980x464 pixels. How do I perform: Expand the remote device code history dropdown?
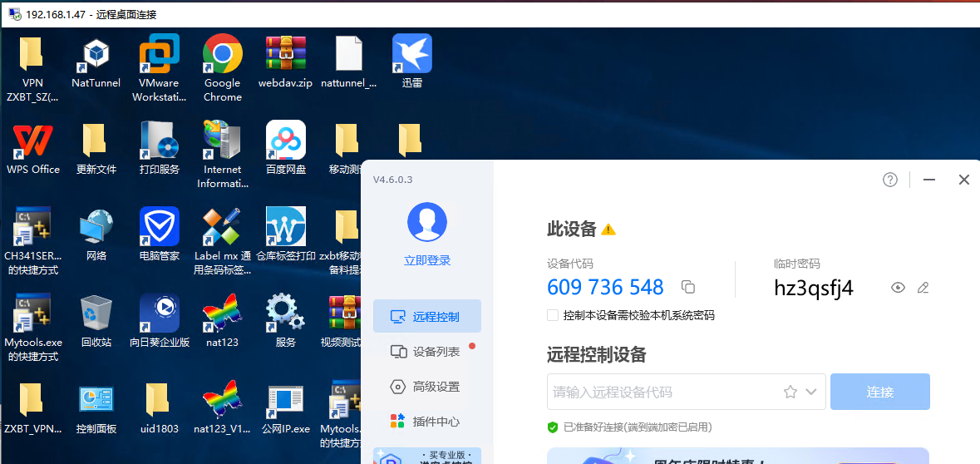click(x=811, y=392)
